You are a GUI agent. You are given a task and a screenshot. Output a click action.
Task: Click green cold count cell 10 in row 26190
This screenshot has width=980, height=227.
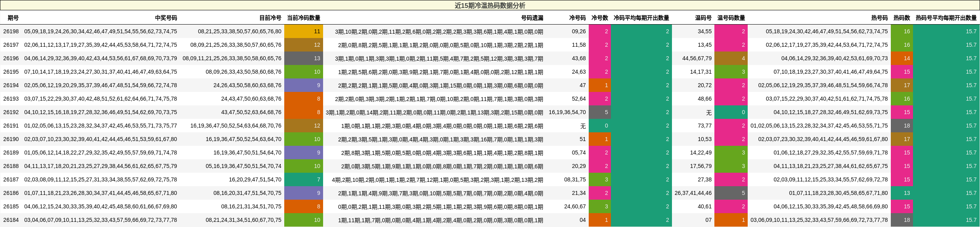[x=304, y=139]
